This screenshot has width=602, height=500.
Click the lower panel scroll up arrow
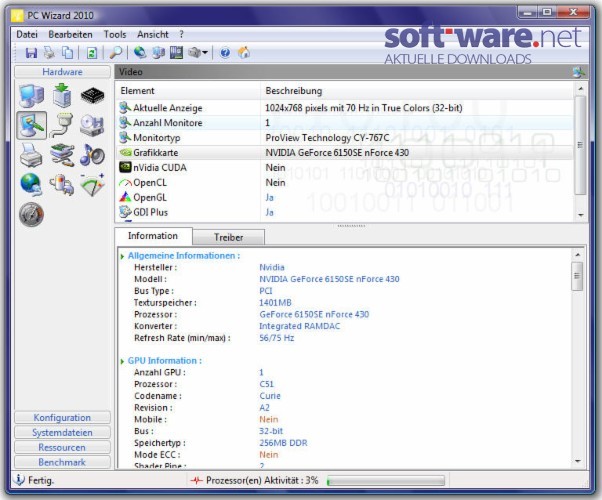coord(578,255)
